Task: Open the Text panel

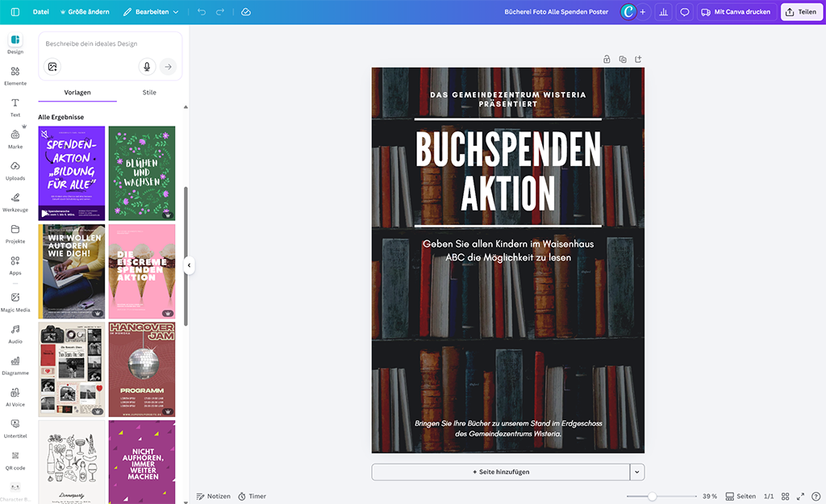Action: [15, 107]
